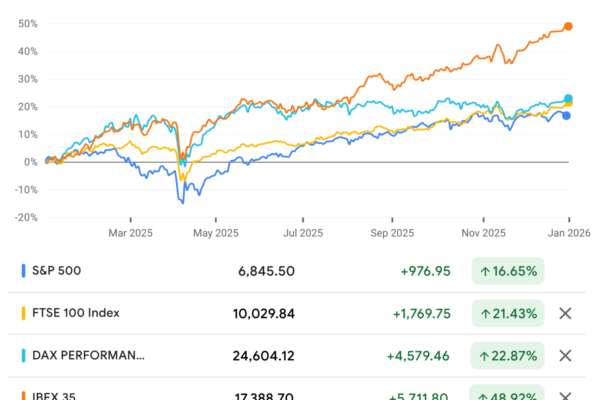Remove DAX Performance index from comparison
This screenshot has width=600, height=400.
point(565,355)
